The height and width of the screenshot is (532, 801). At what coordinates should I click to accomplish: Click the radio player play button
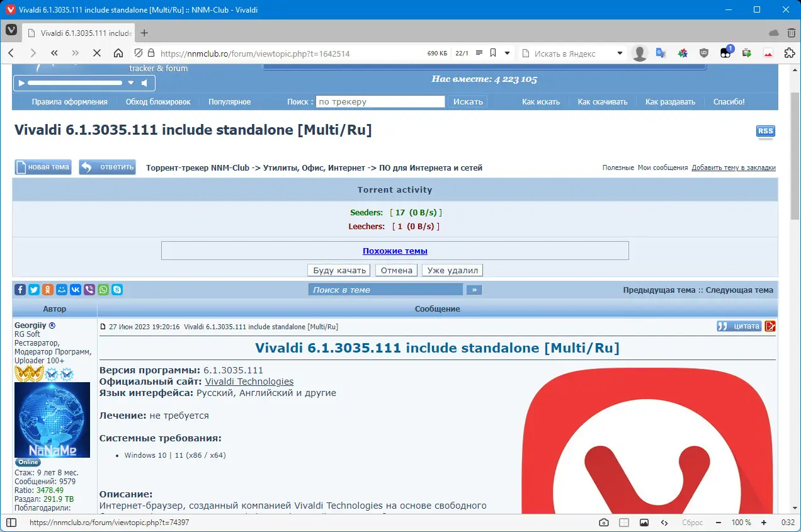pyautogui.click(x=21, y=82)
